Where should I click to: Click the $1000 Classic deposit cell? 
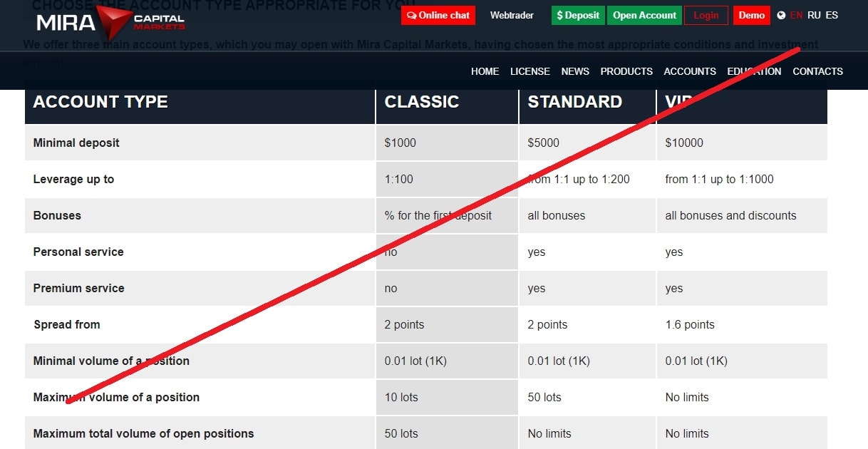tap(447, 143)
